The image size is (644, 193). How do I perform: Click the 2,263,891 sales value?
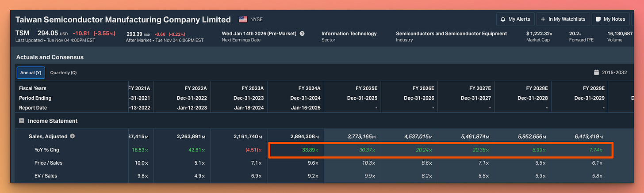192,136
